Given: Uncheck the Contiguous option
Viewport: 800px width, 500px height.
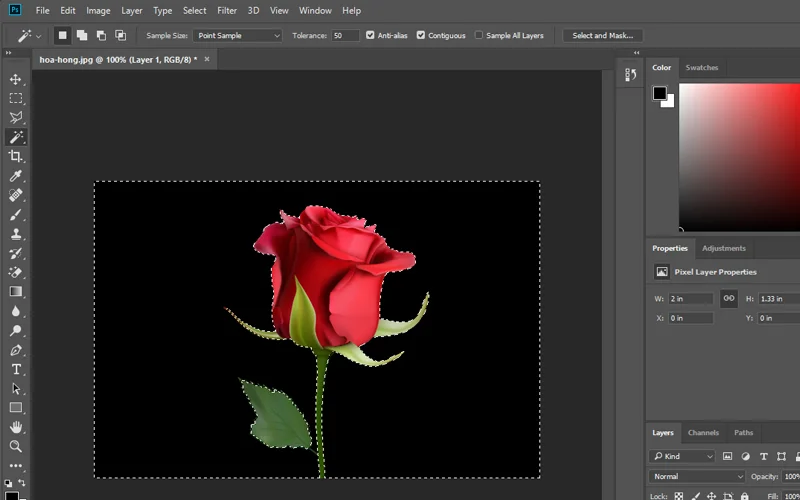Looking at the screenshot, I should [x=421, y=35].
